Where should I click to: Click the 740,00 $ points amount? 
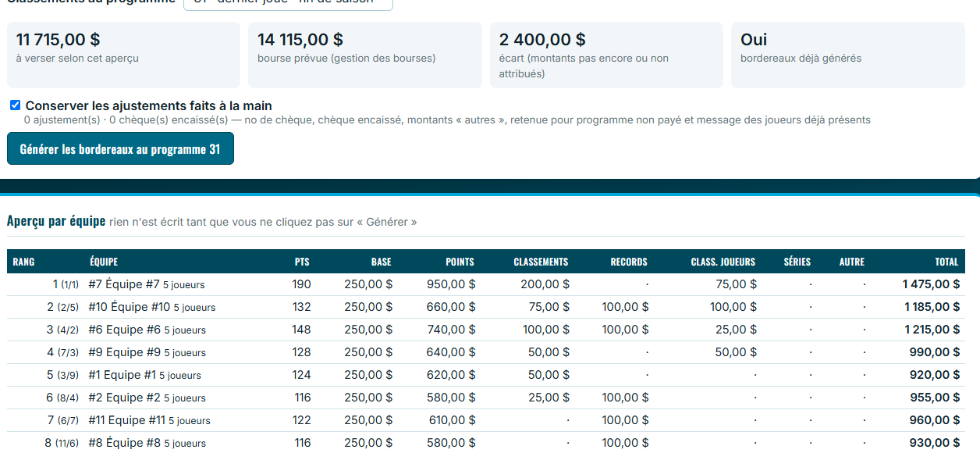click(450, 330)
